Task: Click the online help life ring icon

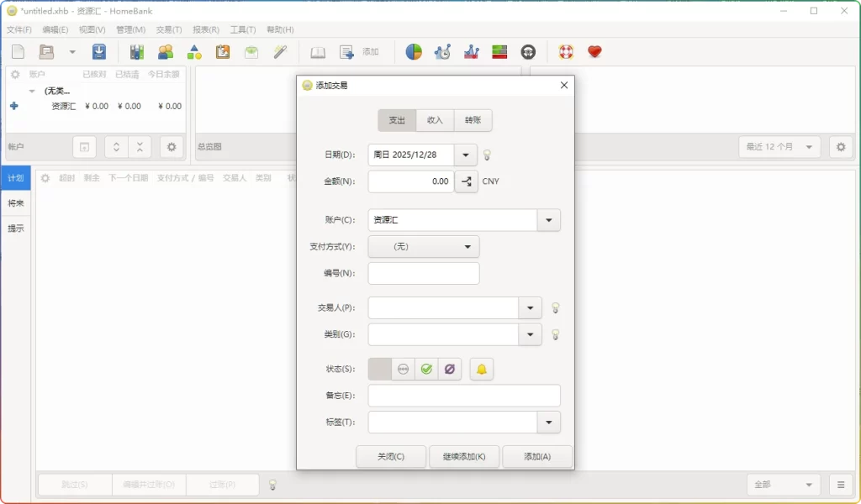Action: click(565, 51)
